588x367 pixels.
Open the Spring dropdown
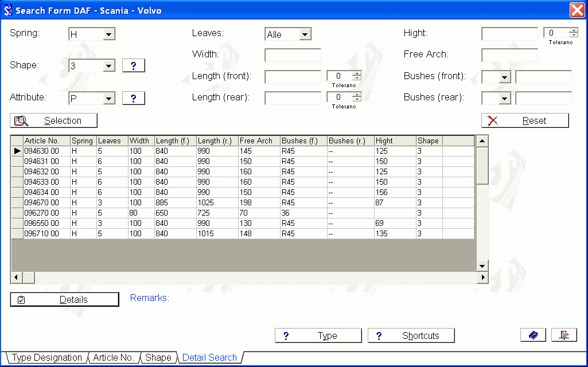pos(109,34)
